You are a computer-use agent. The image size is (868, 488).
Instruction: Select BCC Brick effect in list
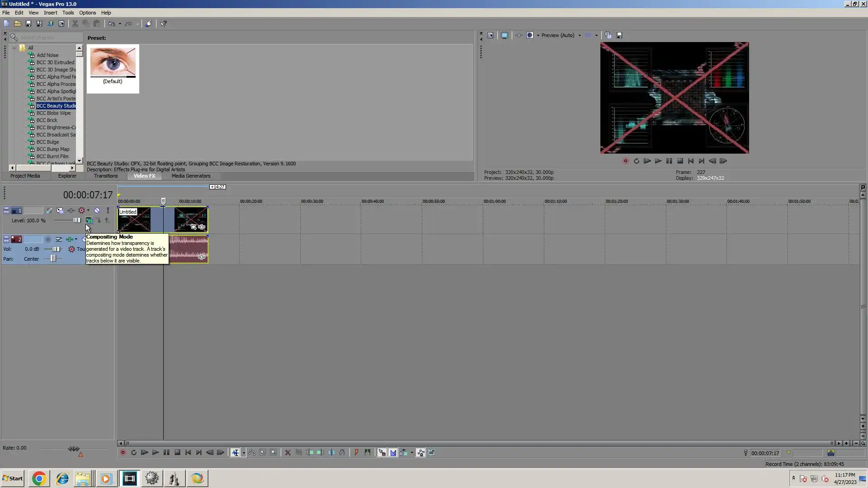click(47, 120)
